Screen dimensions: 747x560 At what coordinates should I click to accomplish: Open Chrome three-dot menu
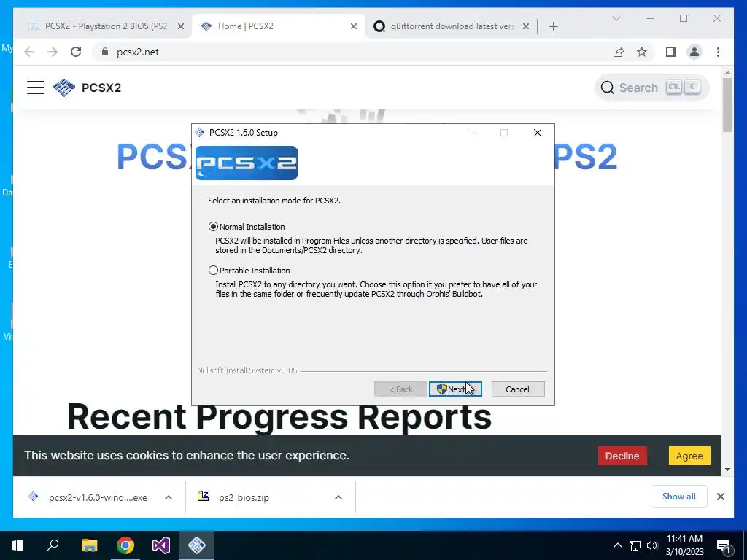point(718,52)
